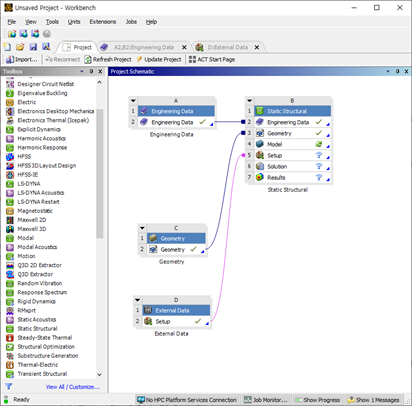Viewport: 412px width, 406px height.
Task: Open the Jobs menu
Action: pyautogui.click(x=131, y=22)
